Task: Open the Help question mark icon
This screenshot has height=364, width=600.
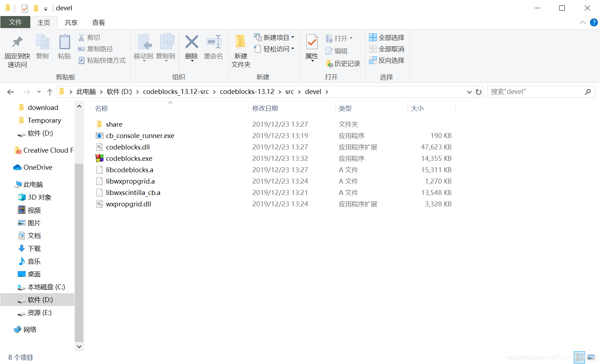Action: (594, 22)
